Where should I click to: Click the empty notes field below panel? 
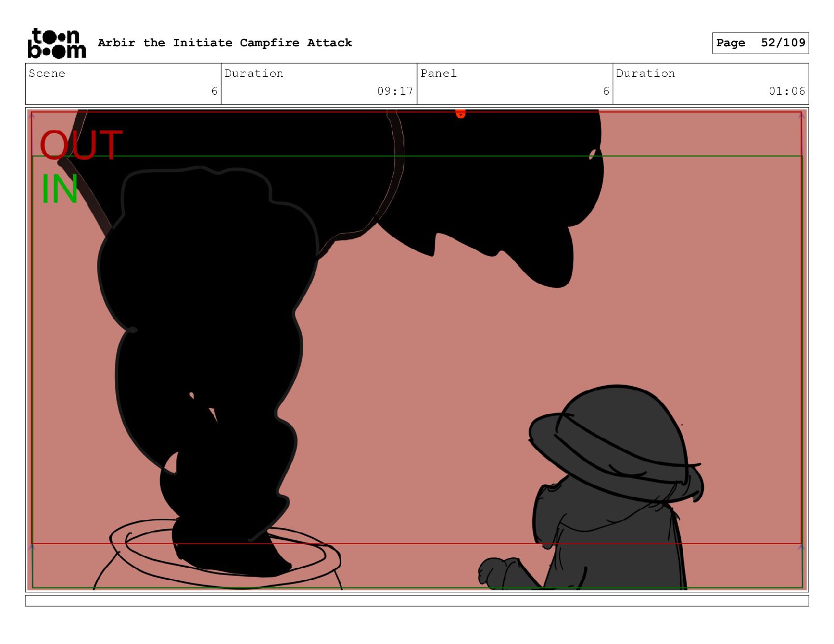pyautogui.click(x=417, y=600)
